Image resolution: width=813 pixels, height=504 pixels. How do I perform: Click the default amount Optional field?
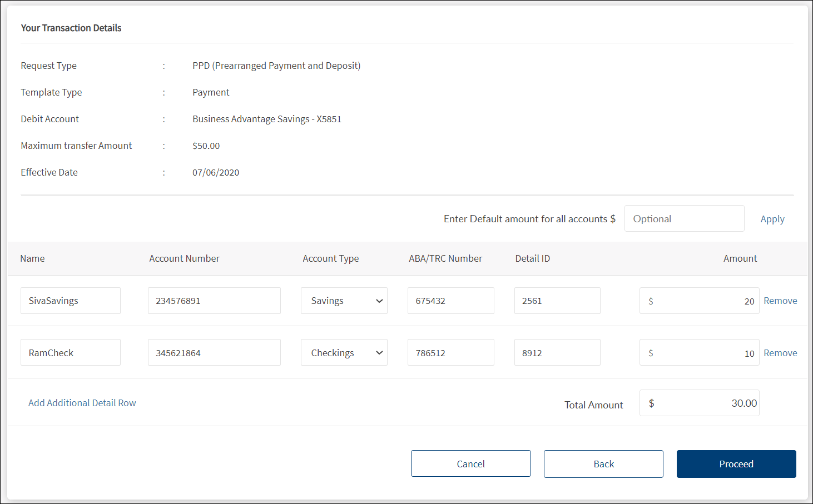(x=683, y=219)
